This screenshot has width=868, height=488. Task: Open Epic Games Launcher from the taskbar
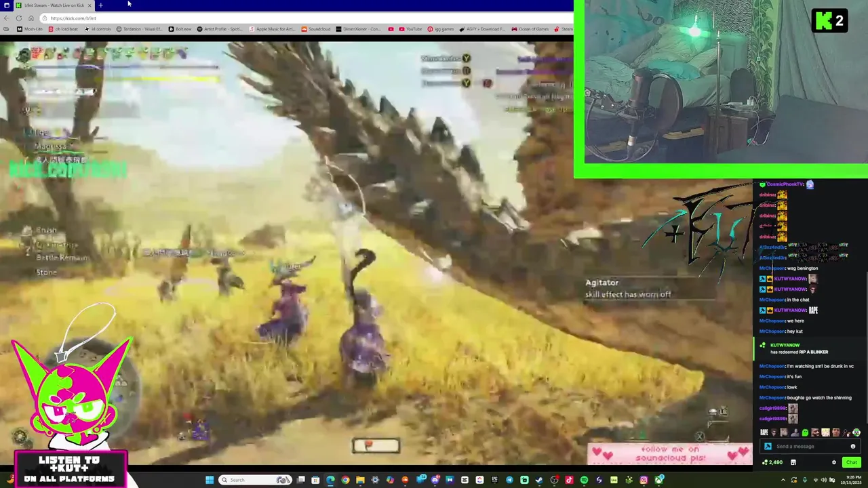[x=494, y=480]
